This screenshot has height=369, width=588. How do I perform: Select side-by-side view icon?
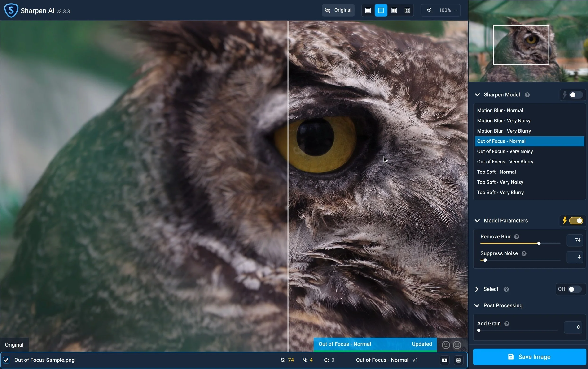394,10
